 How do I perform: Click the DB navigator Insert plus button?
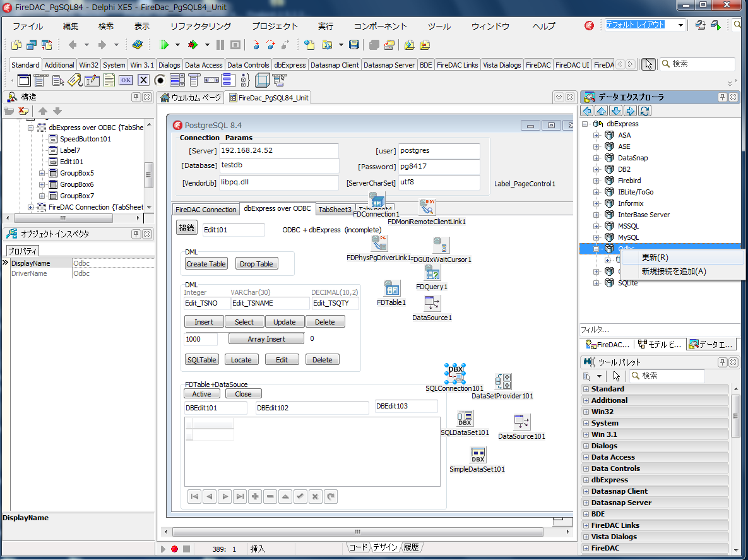[255, 497]
